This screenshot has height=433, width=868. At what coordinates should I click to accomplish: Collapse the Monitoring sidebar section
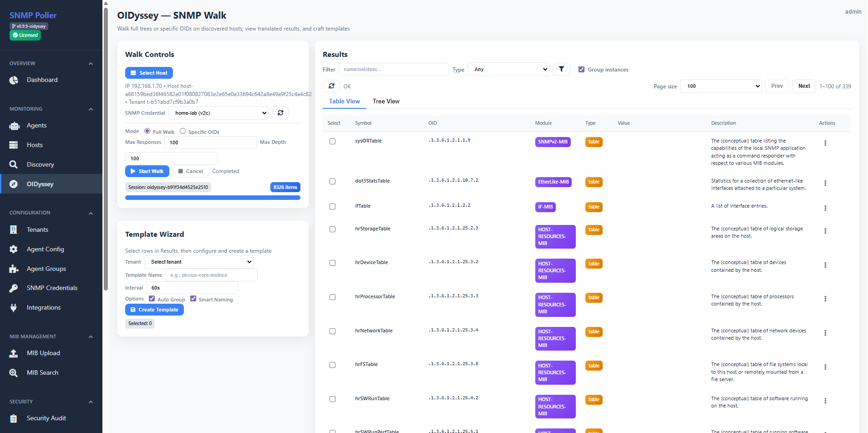pyautogui.click(x=91, y=109)
